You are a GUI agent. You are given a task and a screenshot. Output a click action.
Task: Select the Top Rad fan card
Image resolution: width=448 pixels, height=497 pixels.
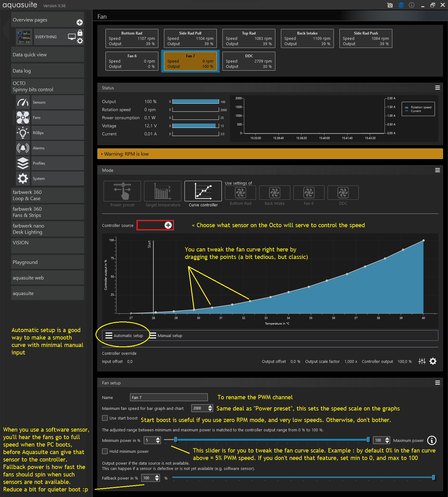pos(249,38)
